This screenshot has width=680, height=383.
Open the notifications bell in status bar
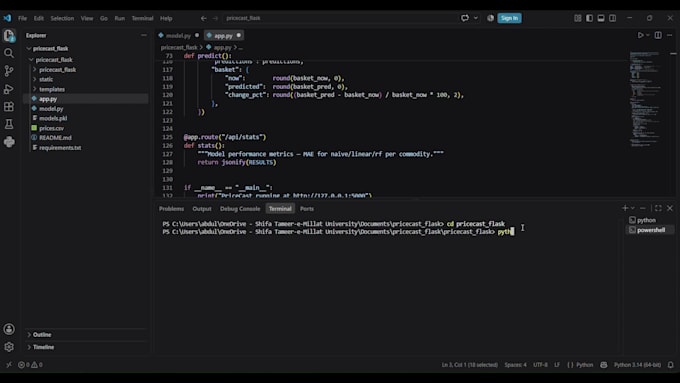click(x=670, y=365)
